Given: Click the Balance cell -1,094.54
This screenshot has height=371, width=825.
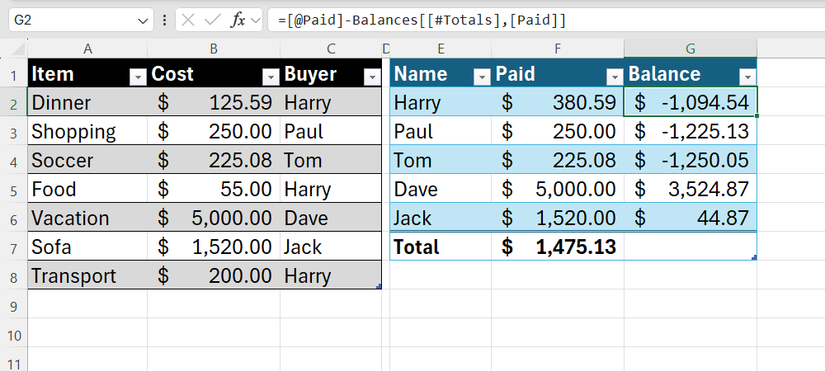Looking at the screenshot, I should (690, 103).
